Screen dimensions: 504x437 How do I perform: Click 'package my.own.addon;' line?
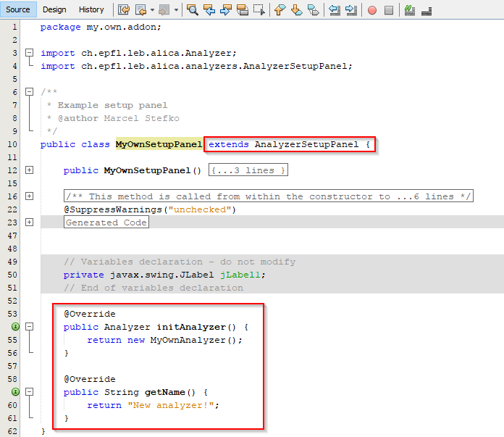[x=101, y=27]
